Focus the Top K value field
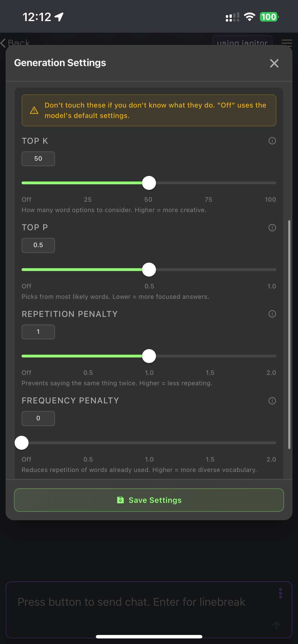 coord(38,159)
